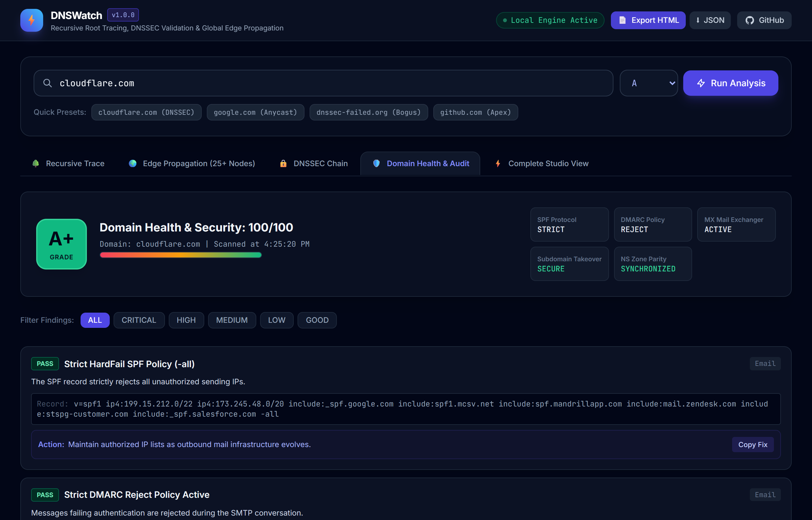Screen dimensions: 812x520
Task: Export the report via Export HTML
Action: coord(648,20)
